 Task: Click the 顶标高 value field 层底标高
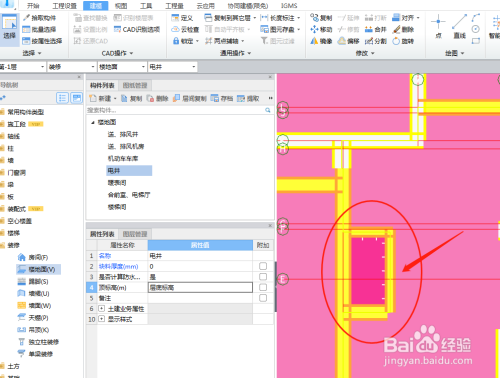(200, 287)
